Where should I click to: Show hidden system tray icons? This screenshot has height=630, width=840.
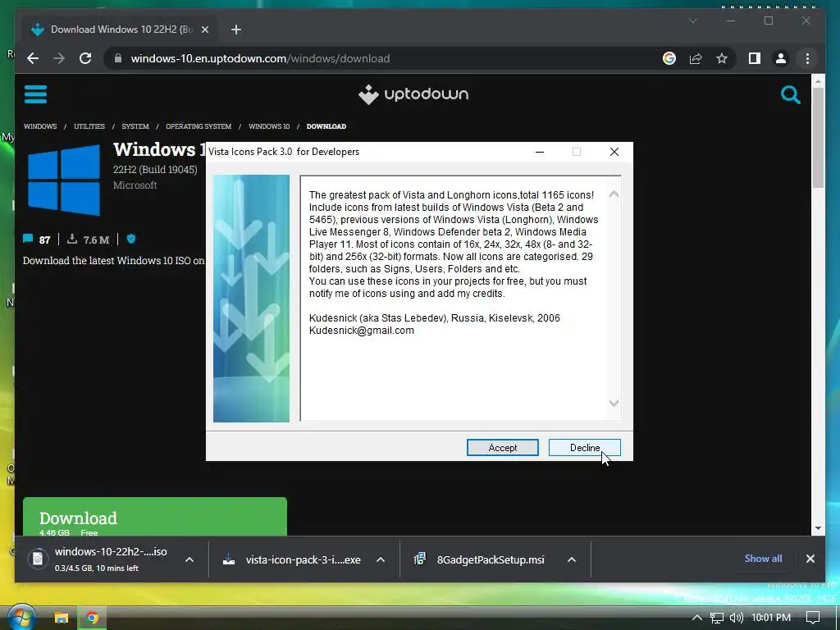696,618
